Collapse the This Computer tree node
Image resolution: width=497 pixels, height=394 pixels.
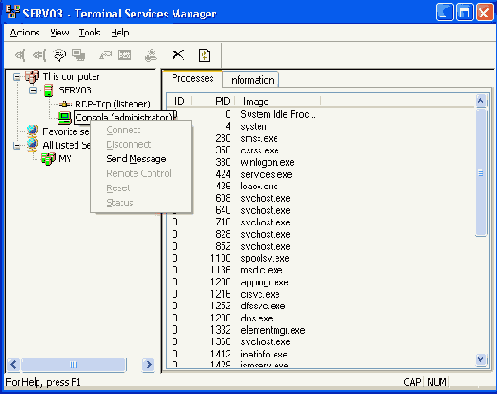click(x=16, y=77)
